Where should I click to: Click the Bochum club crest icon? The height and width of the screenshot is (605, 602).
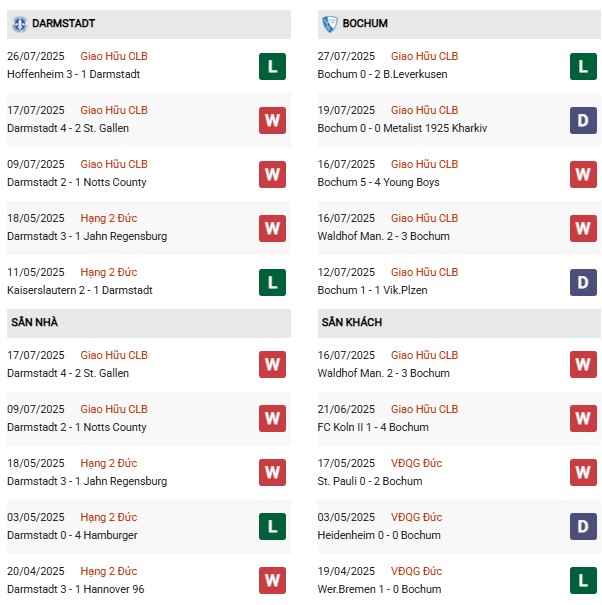(331, 23)
